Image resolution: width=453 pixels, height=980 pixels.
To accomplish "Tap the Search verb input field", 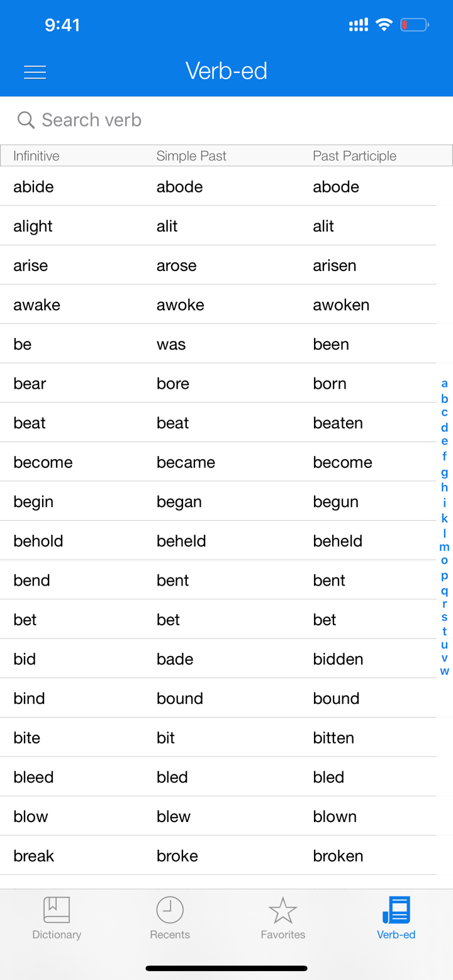I will pos(126,120).
